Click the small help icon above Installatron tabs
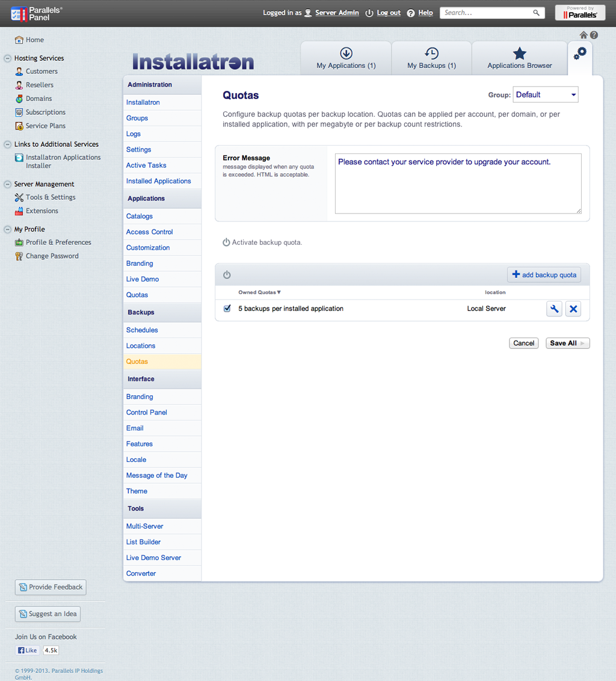The height and width of the screenshot is (681, 616). click(x=594, y=35)
